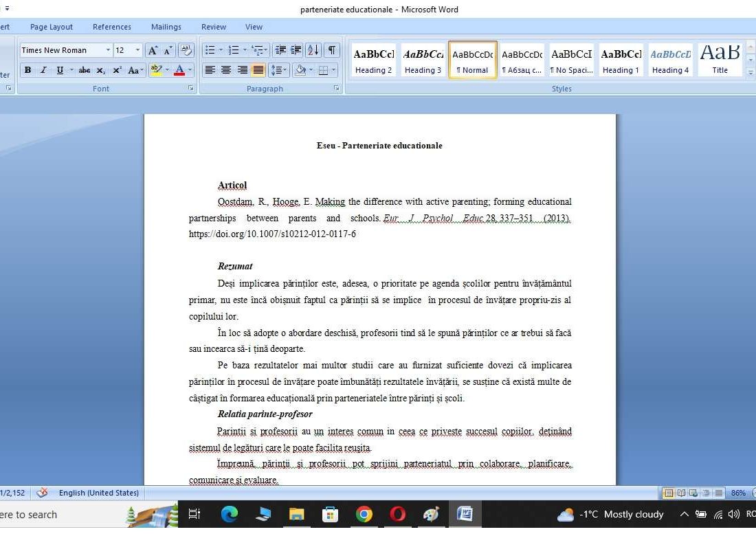Open the Times New Roman font dropdown
Viewport: 756px width, 534px height.
107,49
